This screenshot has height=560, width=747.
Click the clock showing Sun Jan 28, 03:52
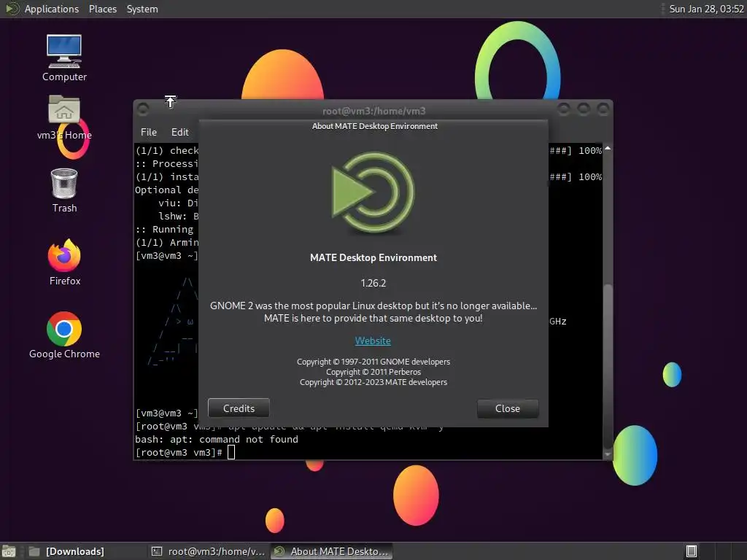pos(706,9)
